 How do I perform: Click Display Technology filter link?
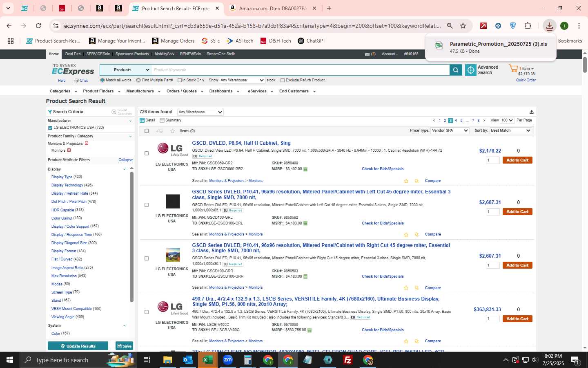(67, 185)
